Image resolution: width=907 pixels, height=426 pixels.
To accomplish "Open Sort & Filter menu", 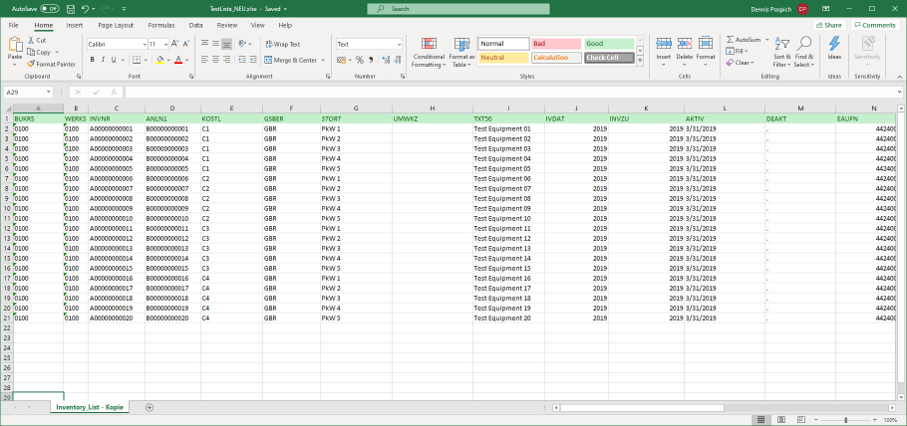I will pos(781,53).
